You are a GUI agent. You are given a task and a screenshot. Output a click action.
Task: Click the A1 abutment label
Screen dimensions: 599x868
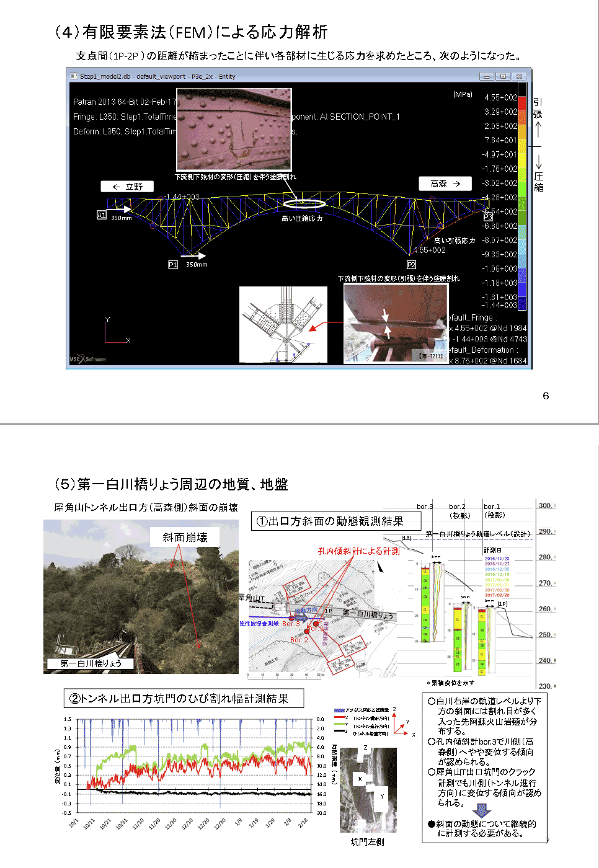pyautogui.click(x=102, y=215)
